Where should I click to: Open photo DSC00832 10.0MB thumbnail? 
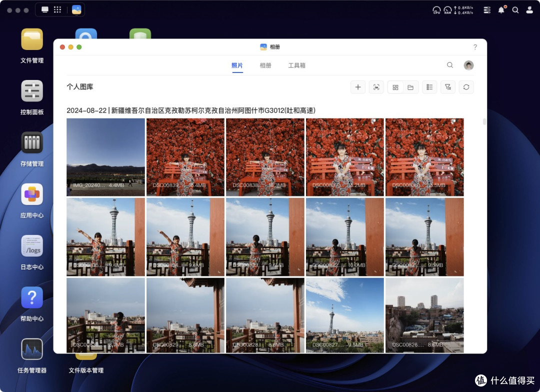pyautogui.click(x=344, y=237)
